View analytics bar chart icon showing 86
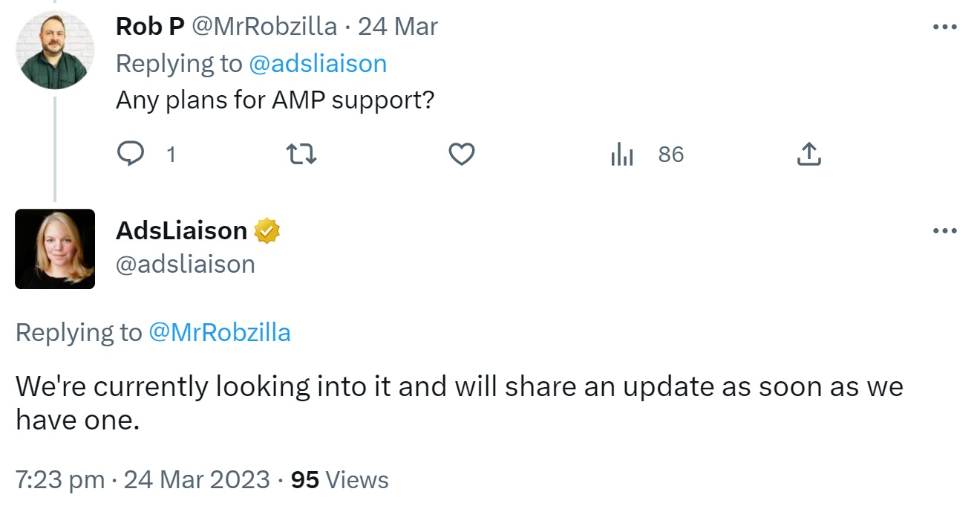 tap(622, 155)
